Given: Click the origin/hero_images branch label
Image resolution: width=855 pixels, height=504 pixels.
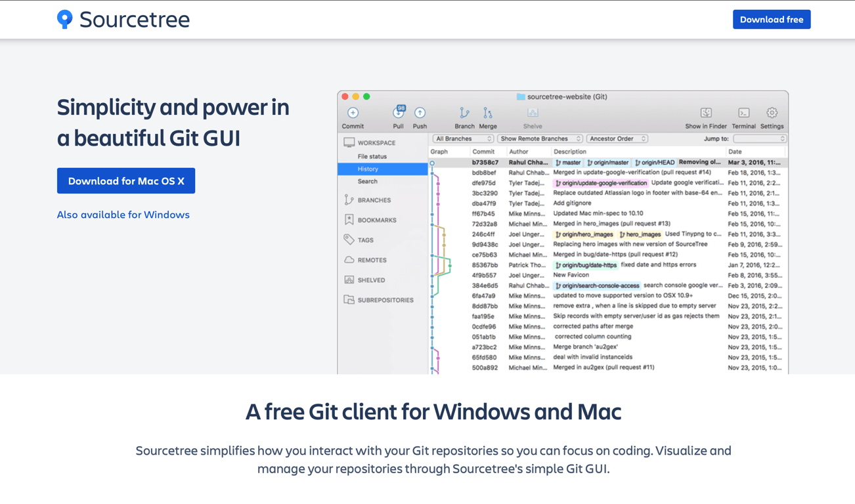Looking at the screenshot, I should (x=584, y=234).
